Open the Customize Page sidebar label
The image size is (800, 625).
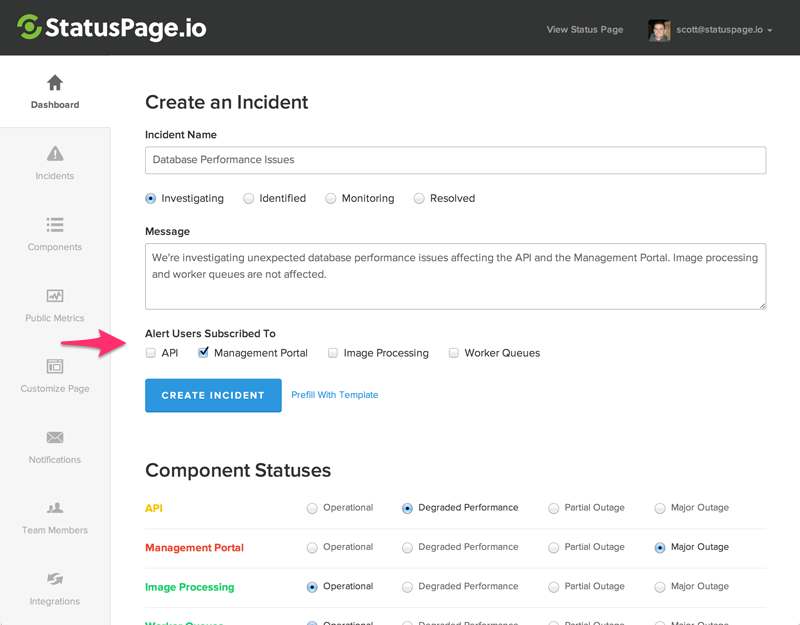click(55, 388)
